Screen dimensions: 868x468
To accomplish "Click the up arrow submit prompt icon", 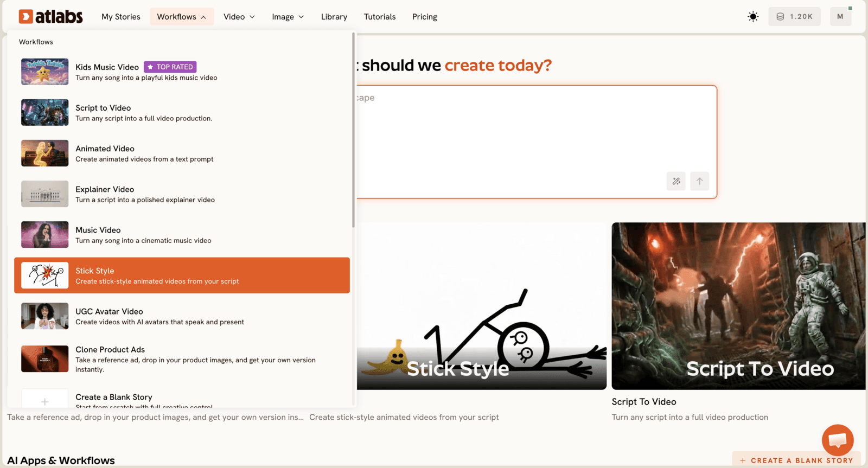I will [x=700, y=181].
